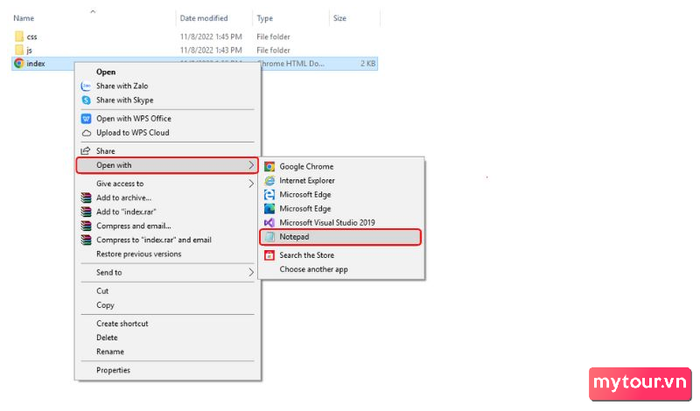
Task: Click the 11/8/2022 1:43 PM date cell
Action: (211, 50)
